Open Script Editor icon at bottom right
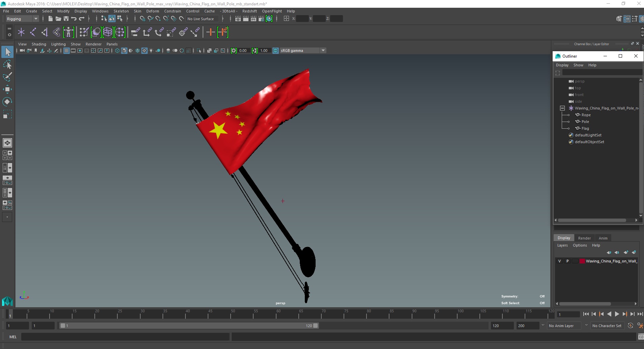This screenshot has height=349, width=644. pos(640,337)
